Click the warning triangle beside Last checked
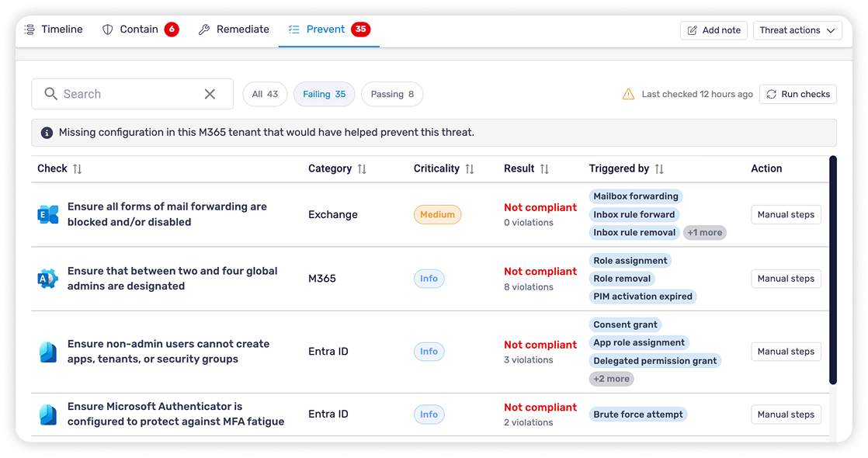 point(628,94)
